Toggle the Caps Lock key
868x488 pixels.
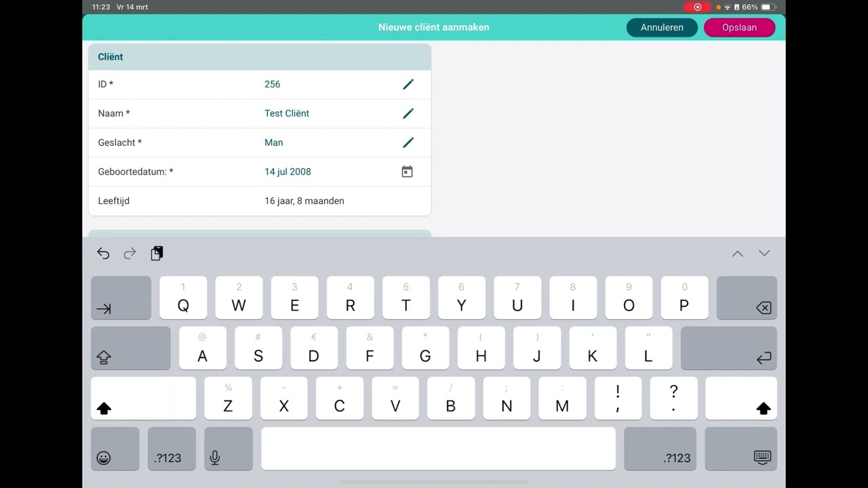pyautogui.click(x=131, y=348)
